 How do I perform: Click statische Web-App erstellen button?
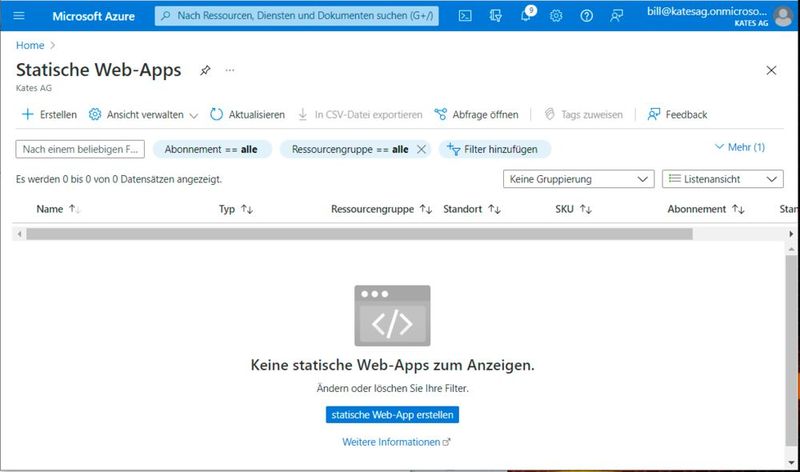click(392, 415)
